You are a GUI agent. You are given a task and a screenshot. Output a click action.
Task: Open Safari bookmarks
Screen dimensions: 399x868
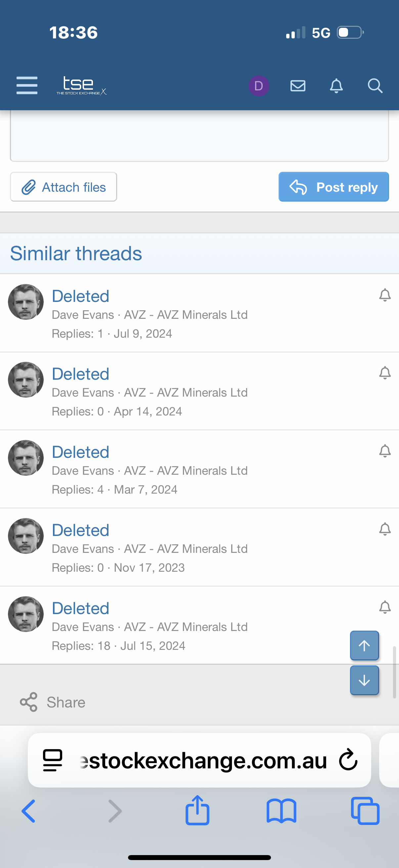click(281, 811)
